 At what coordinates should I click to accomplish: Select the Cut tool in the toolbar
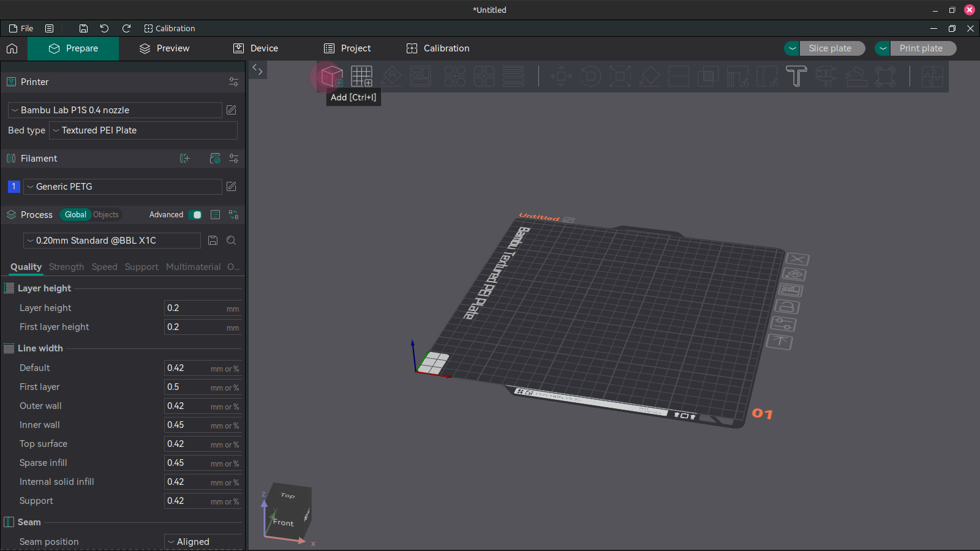(x=679, y=77)
